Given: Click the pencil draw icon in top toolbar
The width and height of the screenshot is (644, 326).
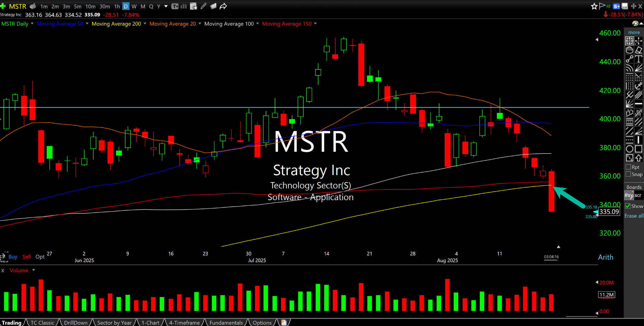Looking at the screenshot, I should 204,6.
